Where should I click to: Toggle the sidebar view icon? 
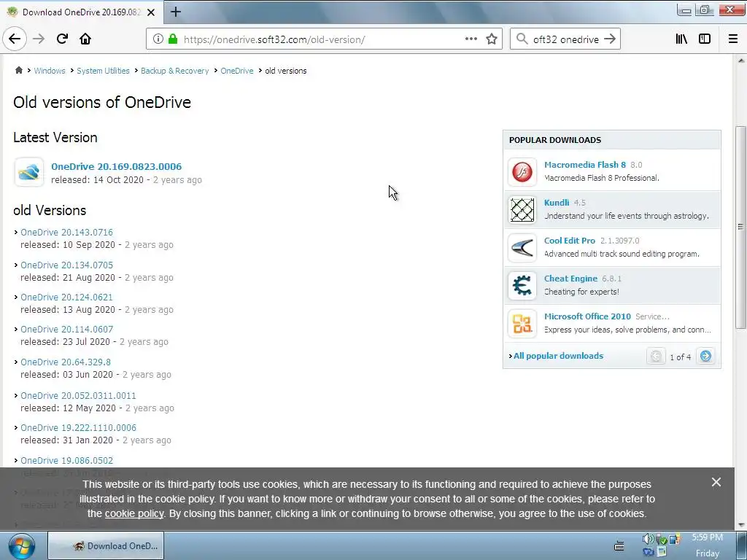pos(705,39)
